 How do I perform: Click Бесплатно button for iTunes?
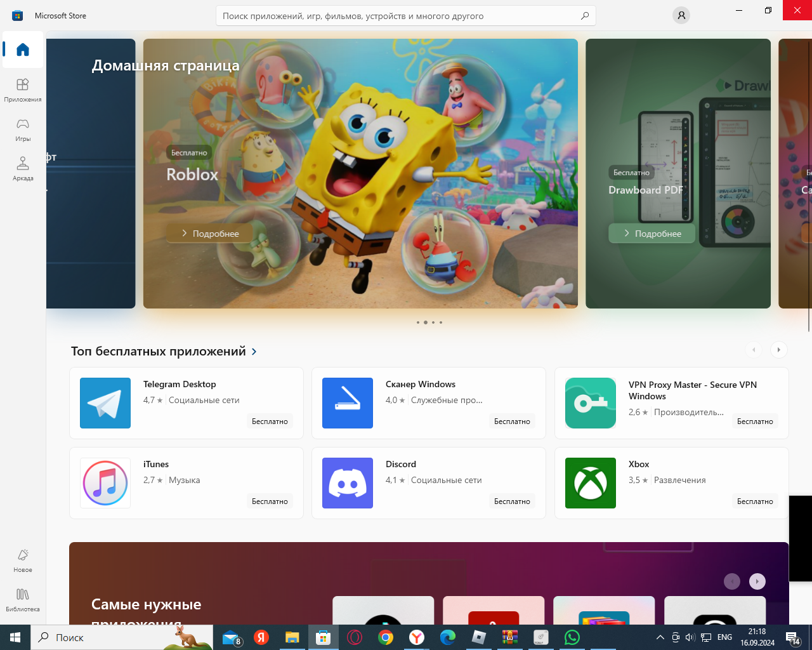point(270,501)
